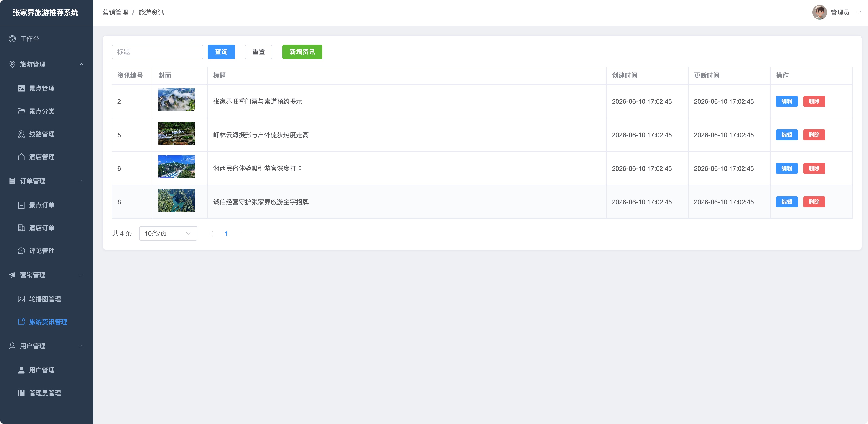Image resolution: width=868 pixels, height=424 pixels.
Task: Click title 张家界旺季门票与索道预约提示
Action: [258, 101]
